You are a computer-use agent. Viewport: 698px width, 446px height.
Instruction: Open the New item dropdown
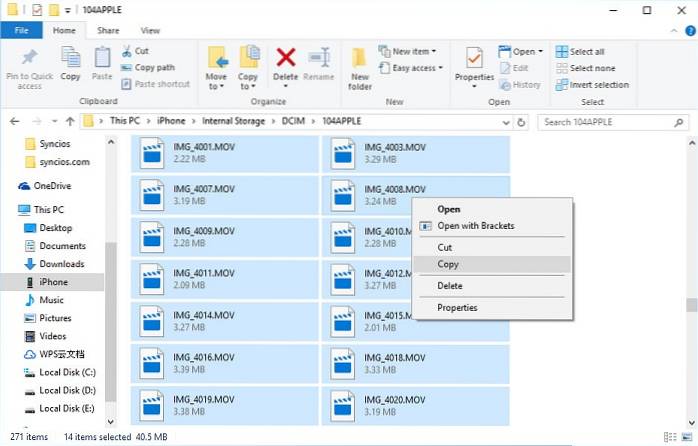coord(410,51)
